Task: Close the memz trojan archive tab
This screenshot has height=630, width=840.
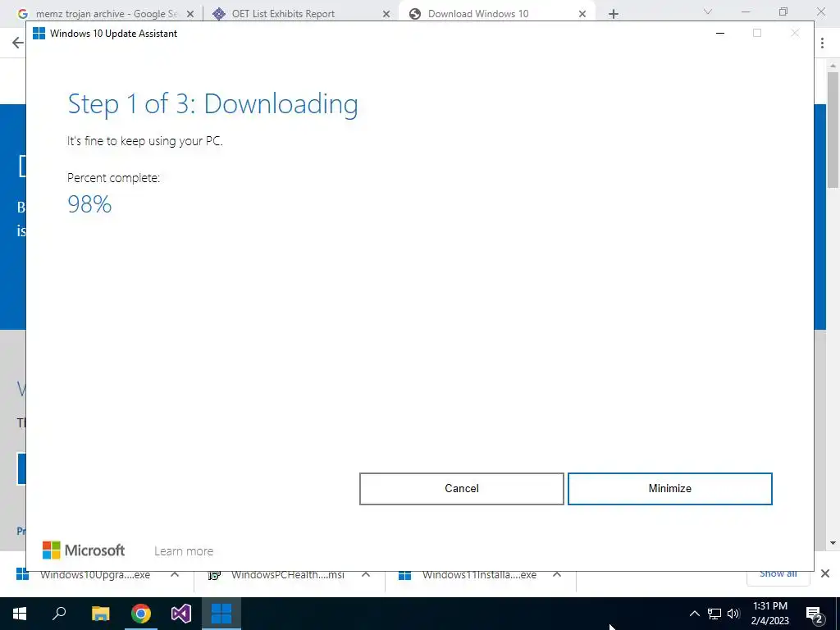Action: coord(190,14)
